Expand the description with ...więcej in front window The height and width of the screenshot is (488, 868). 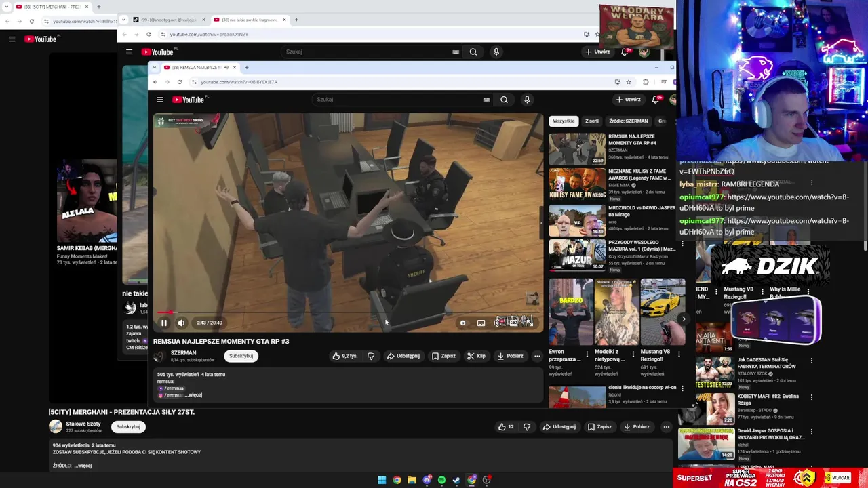click(193, 395)
